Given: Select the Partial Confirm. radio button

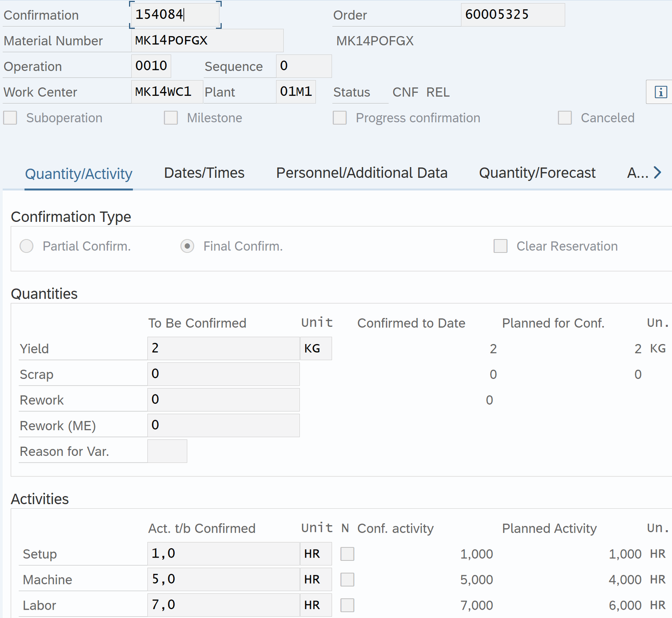Looking at the screenshot, I should click(26, 246).
